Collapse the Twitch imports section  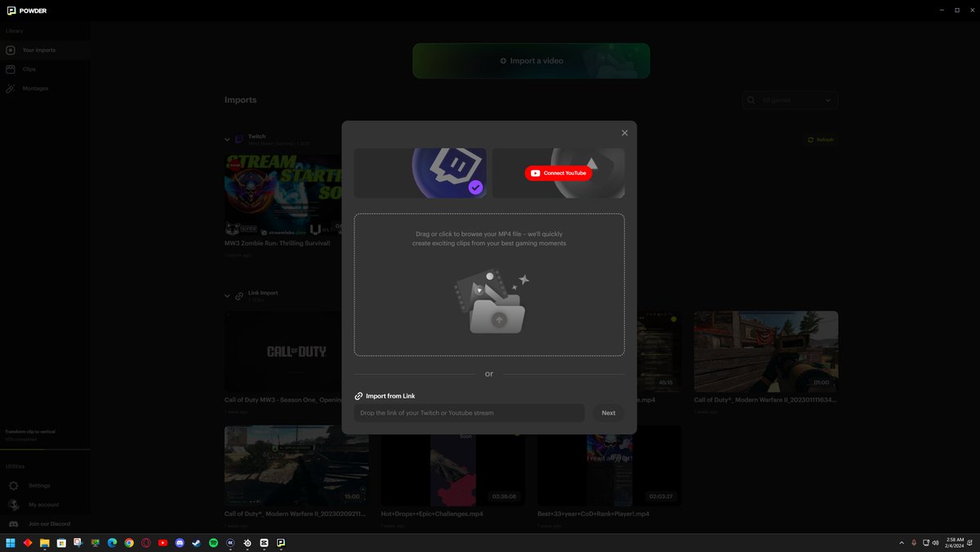point(228,140)
